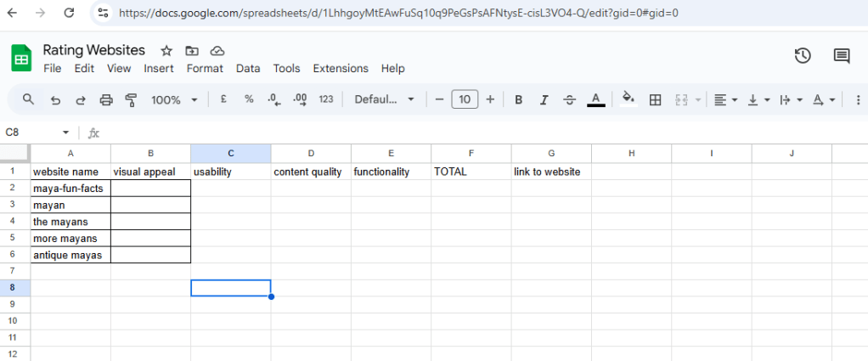
Task: Select cell containing 'maya-fun-facts'
Action: point(70,188)
